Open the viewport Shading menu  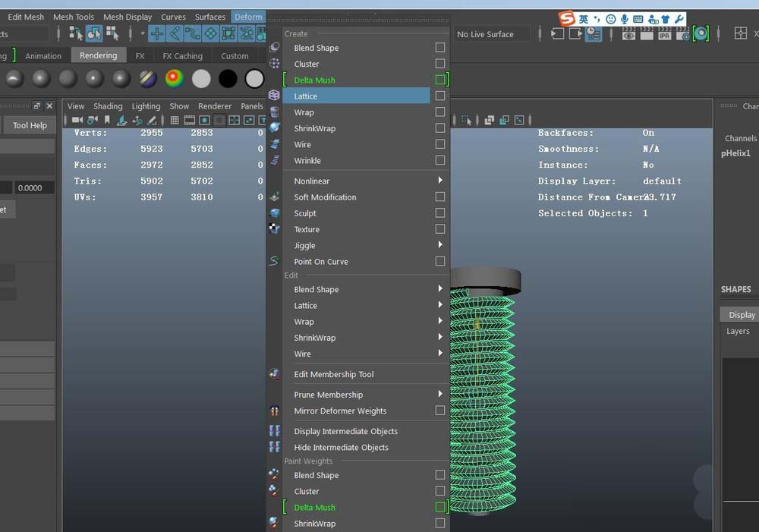[108, 106]
